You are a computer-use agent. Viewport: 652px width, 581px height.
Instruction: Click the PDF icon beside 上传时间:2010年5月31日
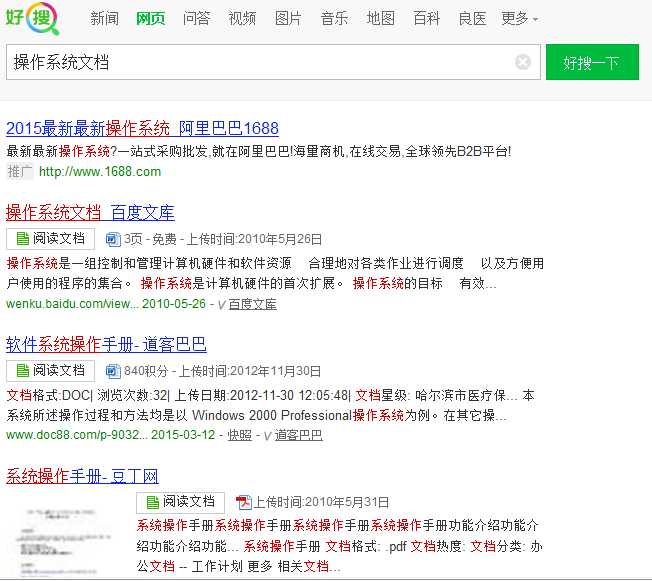243,502
